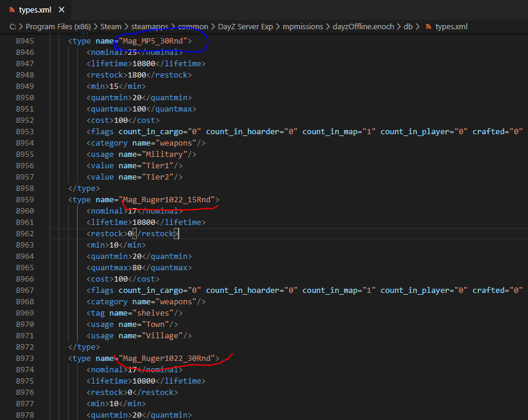The width and height of the screenshot is (528, 420).
Task: Open the dayzOffline.enoch breadcrumb segment
Action: [363, 27]
